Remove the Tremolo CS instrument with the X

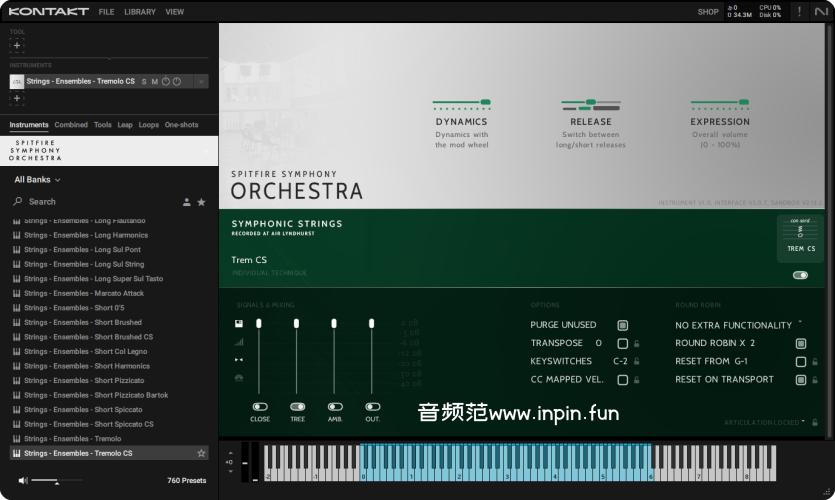pos(201,81)
